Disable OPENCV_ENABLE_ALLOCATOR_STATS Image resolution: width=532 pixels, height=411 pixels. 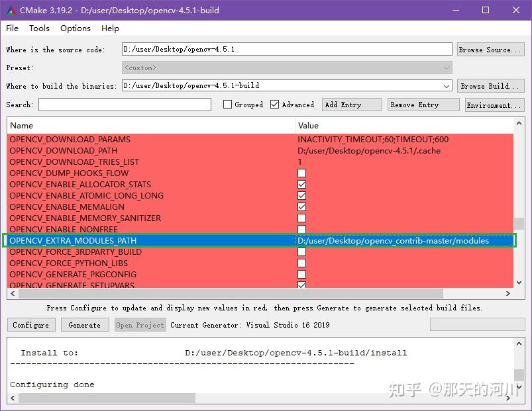point(301,184)
